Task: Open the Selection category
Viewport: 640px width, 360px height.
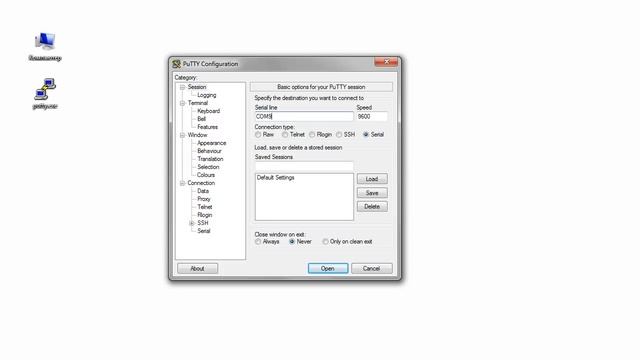Action: pyautogui.click(x=208, y=167)
